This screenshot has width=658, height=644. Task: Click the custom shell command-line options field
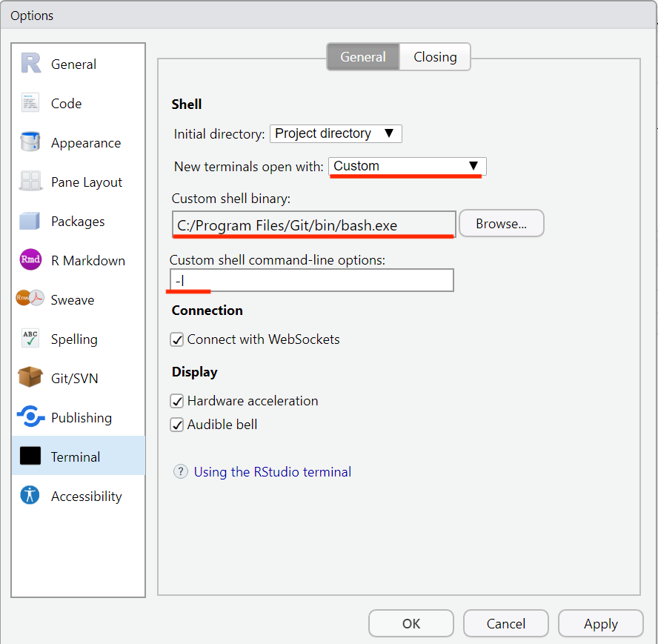(311, 281)
